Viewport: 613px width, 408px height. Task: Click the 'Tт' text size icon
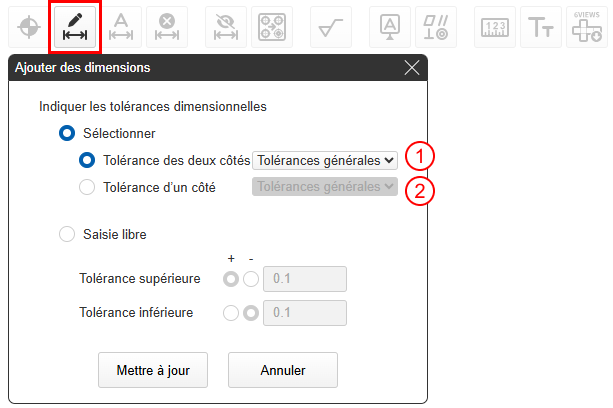(541, 27)
